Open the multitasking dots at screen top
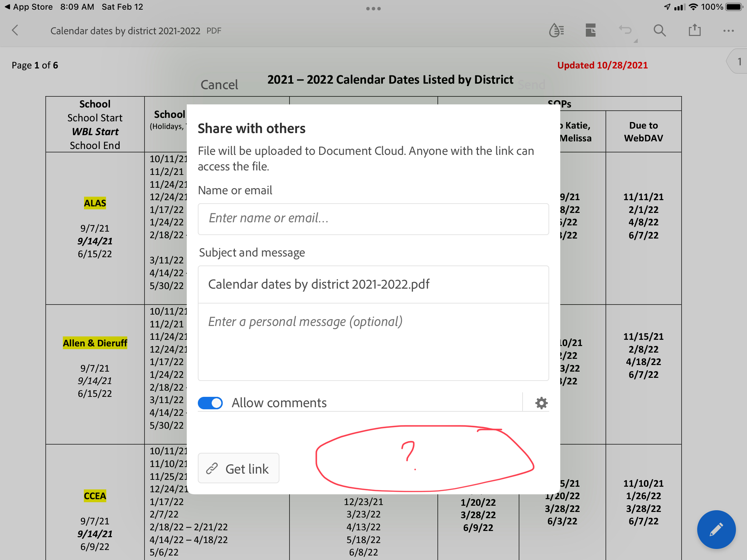Image resolution: width=747 pixels, height=560 pixels. point(373,8)
